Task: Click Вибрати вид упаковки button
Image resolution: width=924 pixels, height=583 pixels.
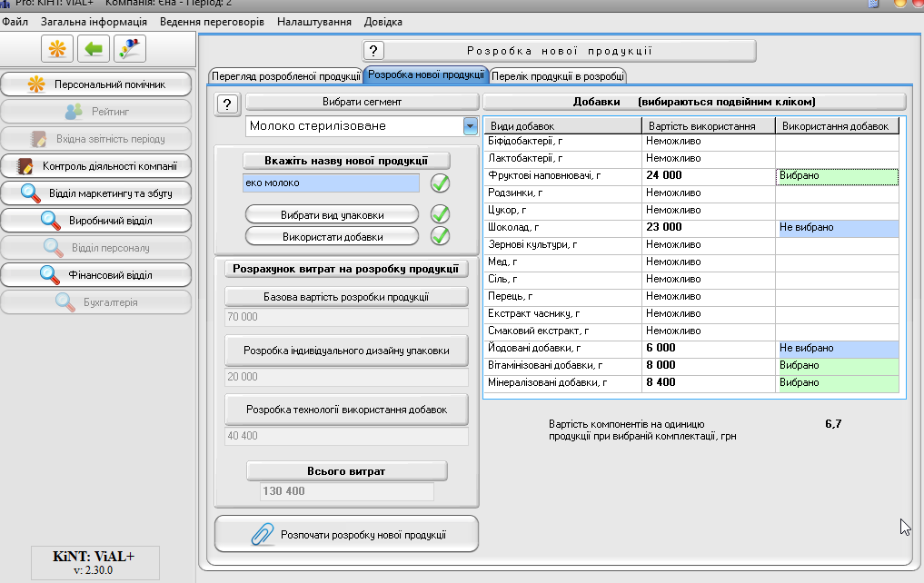Action: click(333, 214)
